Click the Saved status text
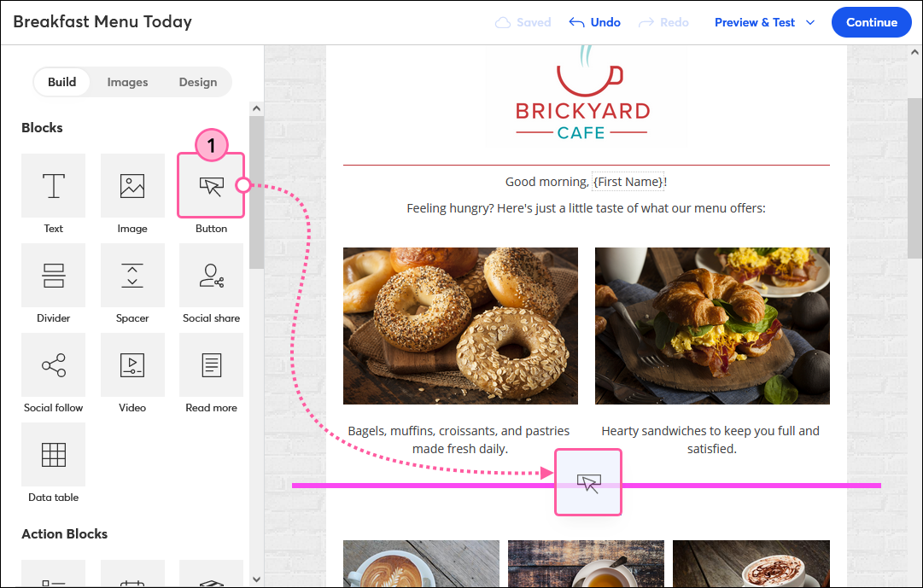The height and width of the screenshot is (588, 923). coord(534,22)
